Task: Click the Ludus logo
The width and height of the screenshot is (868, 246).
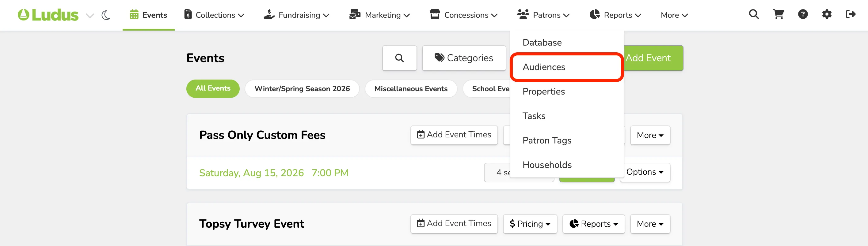Action: point(48,15)
